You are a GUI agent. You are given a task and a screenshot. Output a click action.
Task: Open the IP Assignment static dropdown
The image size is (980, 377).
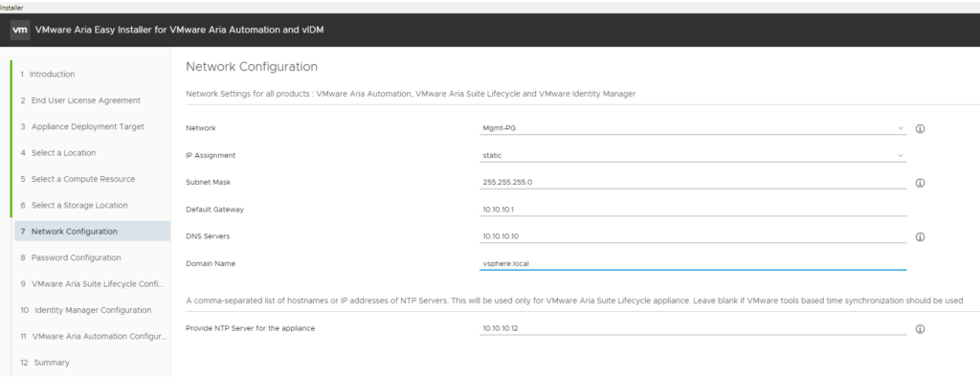coord(693,155)
